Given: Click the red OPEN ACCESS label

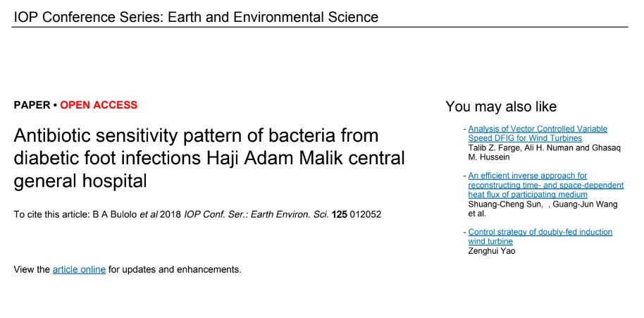Looking at the screenshot, I should (x=99, y=105).
